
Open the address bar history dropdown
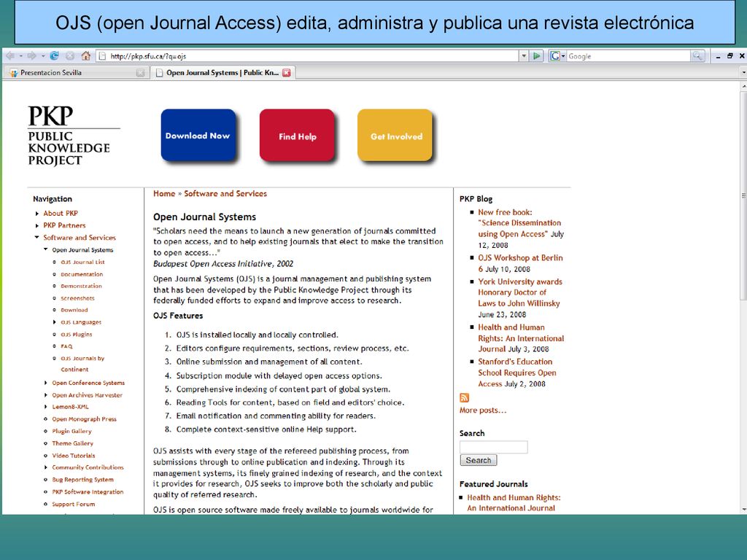(x=524, y=56)
